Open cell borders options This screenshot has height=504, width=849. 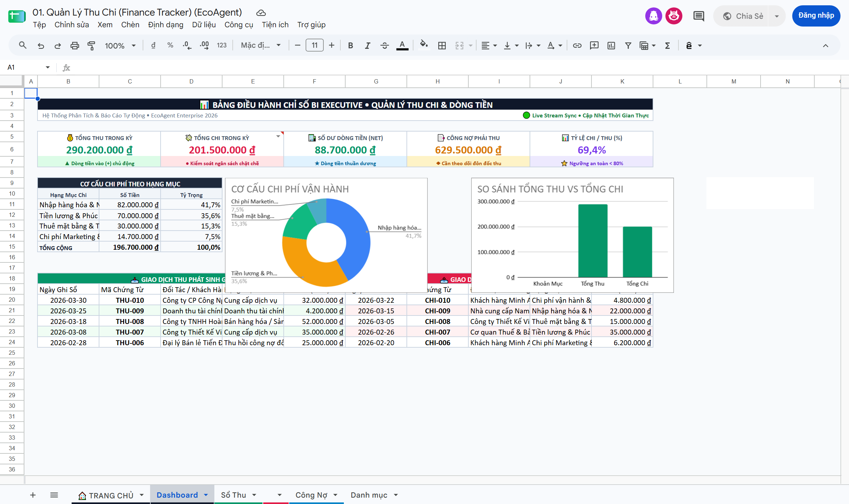(442, 46)
